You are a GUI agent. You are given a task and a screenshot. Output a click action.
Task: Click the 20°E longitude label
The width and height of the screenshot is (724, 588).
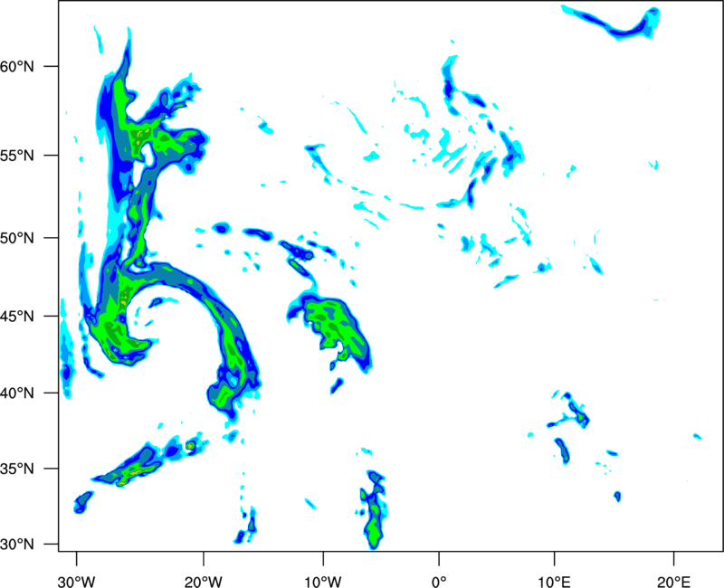673,582
